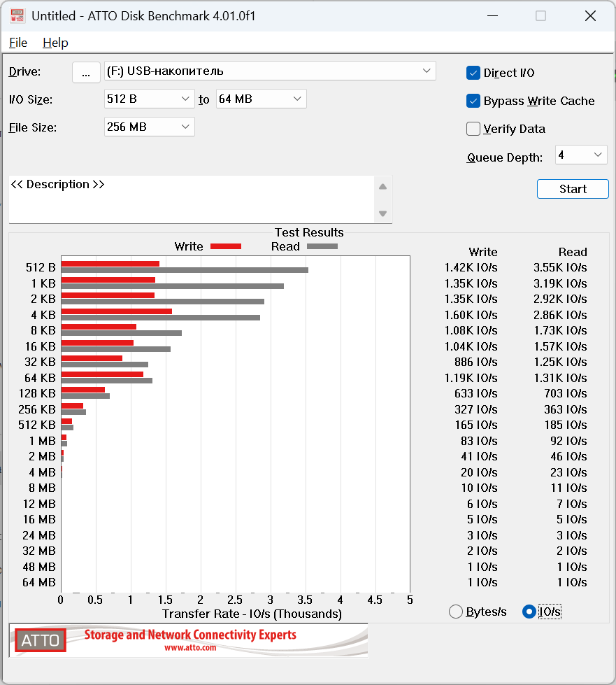This screenshot has height=685, width=616.
Task: Click the 512 B row label in chart
Action: pos(41,267)
